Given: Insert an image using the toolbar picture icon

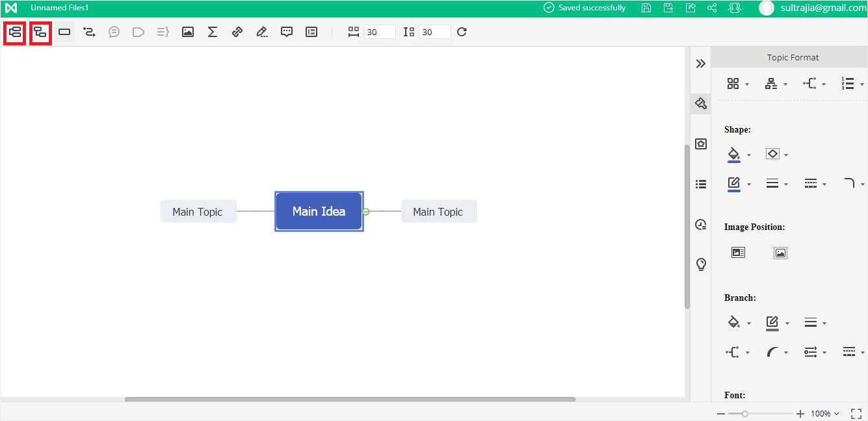Looking at the screenshot, I should 188,32.
